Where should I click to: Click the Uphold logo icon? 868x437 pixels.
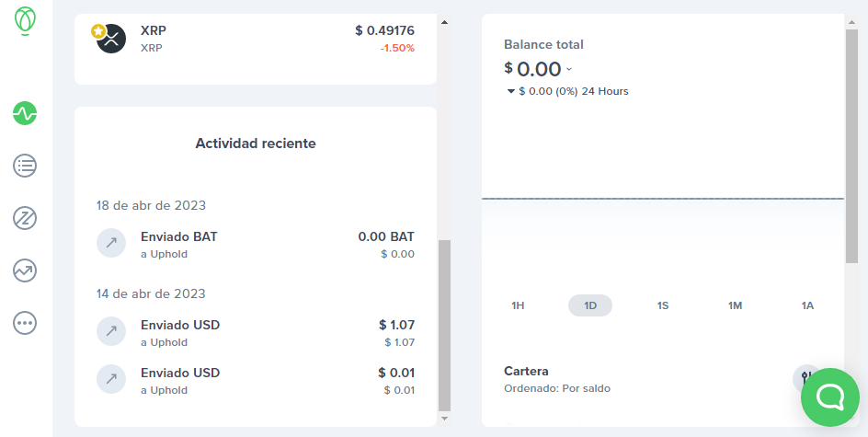[x=25, y=21]
